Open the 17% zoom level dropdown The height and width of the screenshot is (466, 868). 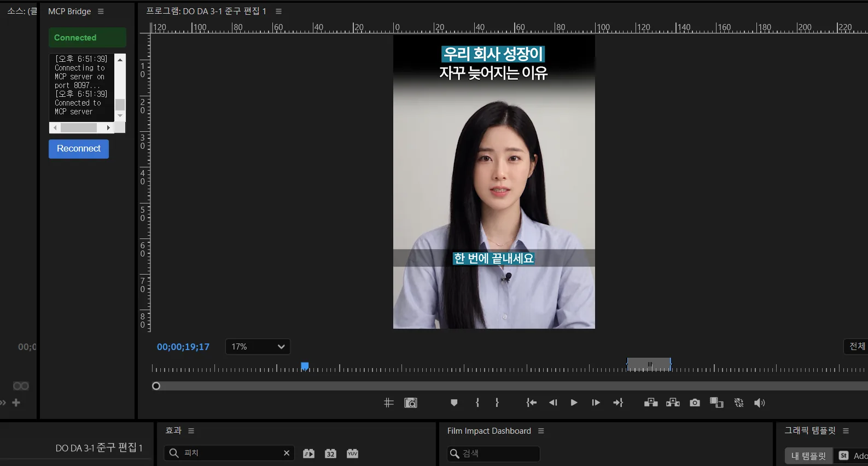[258, 347]
